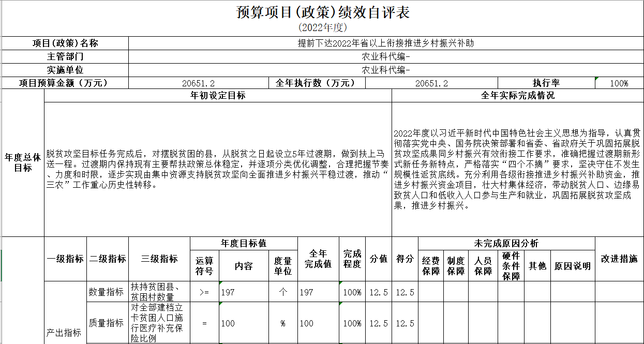
Task: Select the 项目(政策)名称 label cell
Action: coord(65,43)
